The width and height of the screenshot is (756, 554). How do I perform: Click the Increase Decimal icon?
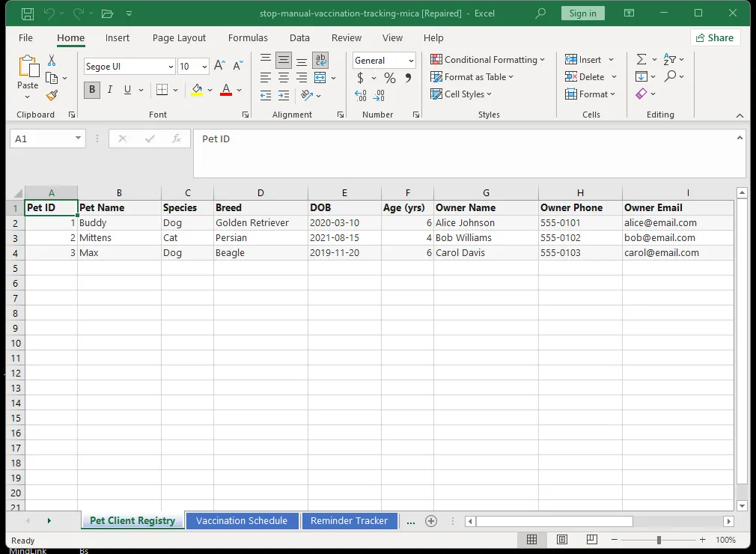[x=361, y=96]
